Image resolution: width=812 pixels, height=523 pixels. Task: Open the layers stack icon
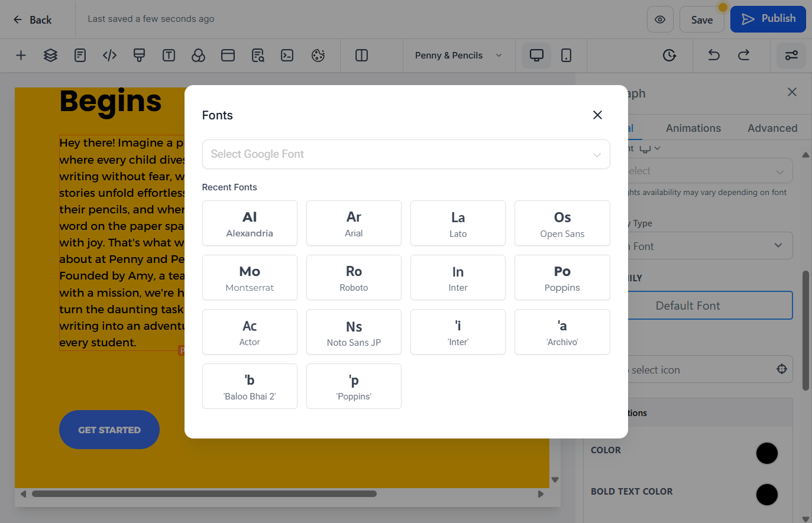(x=50, y=56)
